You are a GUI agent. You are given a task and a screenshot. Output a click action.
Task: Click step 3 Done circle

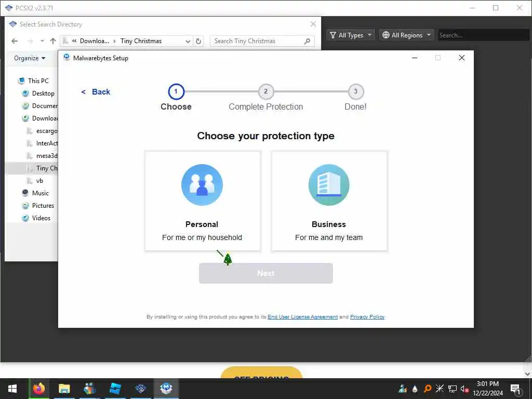coord(355,91)
